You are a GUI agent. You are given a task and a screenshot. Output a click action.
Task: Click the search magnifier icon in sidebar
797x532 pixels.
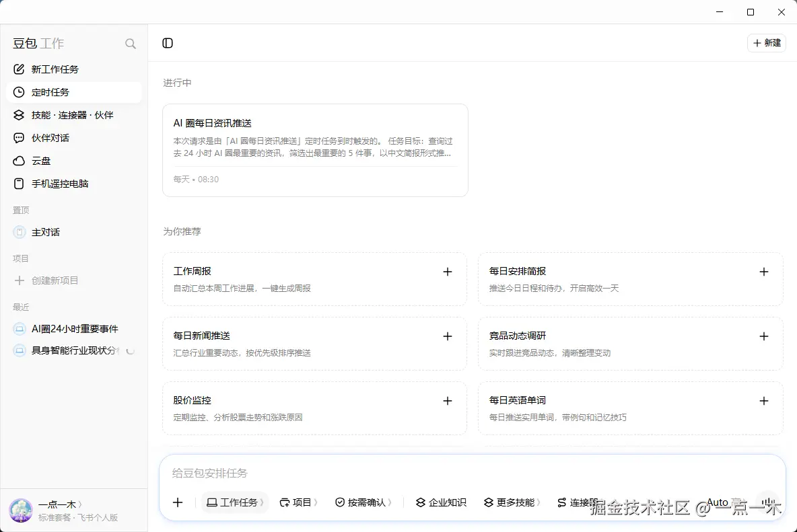pos(131,44)
